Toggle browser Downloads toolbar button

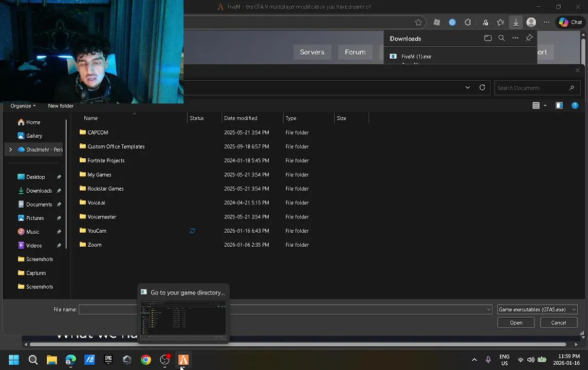tap(516, 23)
